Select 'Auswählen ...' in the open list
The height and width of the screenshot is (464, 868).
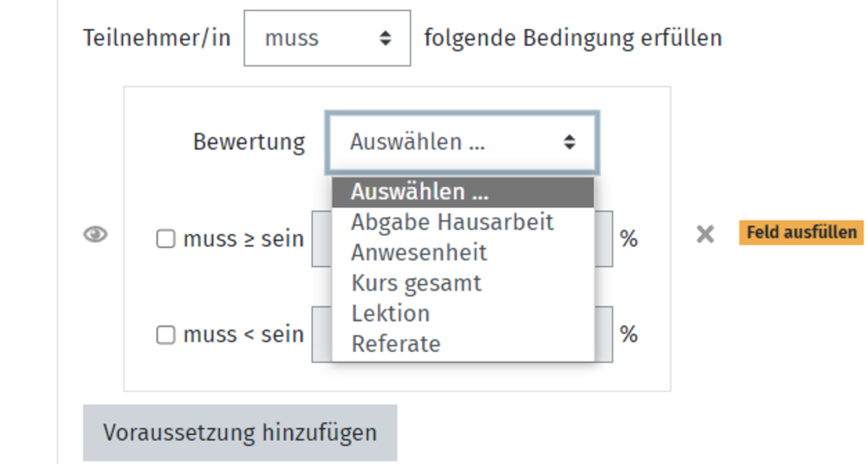tap(462, 192)
